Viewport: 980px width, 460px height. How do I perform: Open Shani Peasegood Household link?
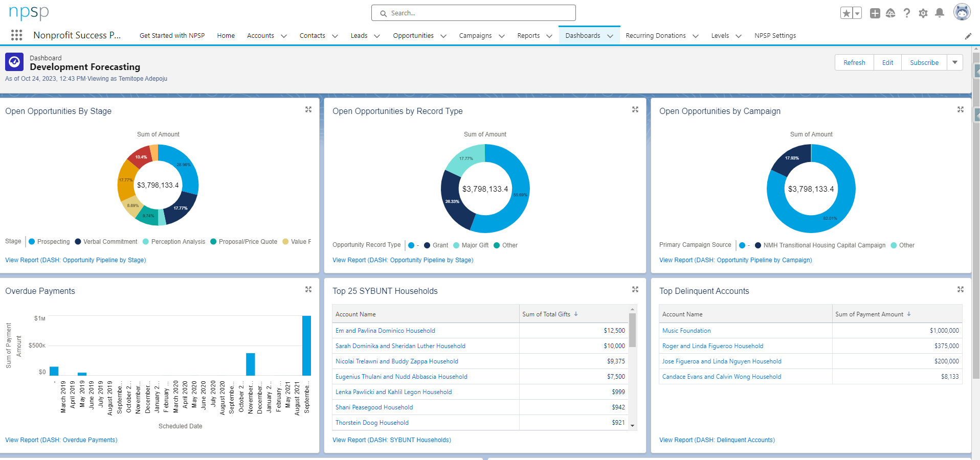coord(374,407)
